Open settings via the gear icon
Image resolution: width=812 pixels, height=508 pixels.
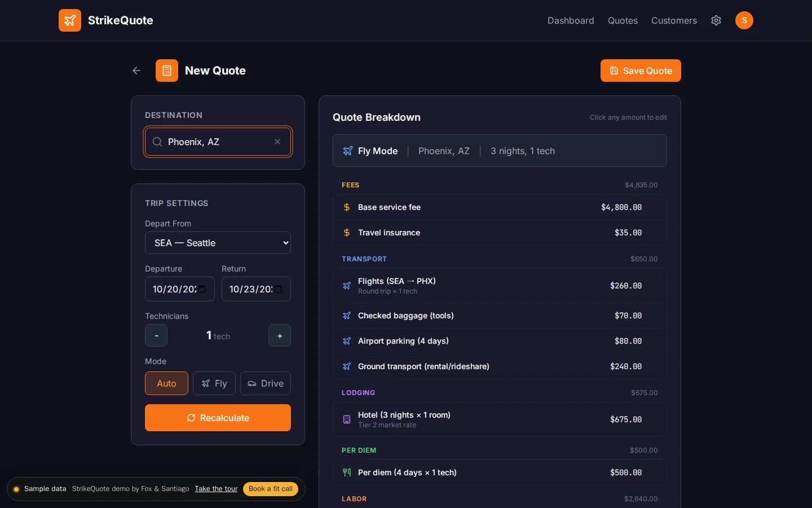pos(716,20)
